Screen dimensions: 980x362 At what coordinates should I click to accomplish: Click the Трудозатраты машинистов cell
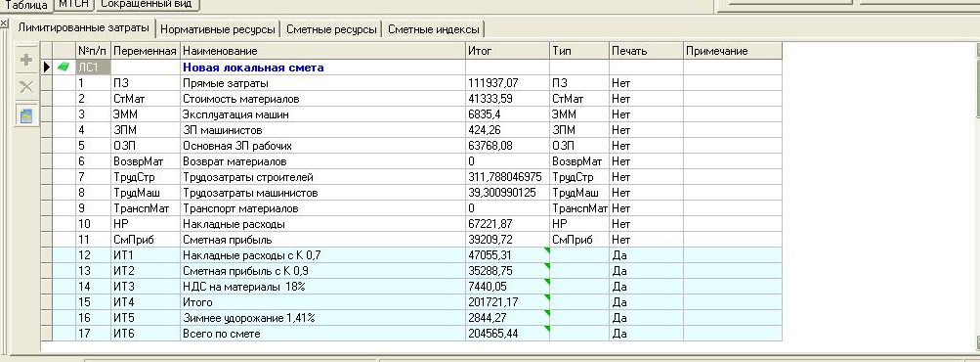tap(322, 193)
